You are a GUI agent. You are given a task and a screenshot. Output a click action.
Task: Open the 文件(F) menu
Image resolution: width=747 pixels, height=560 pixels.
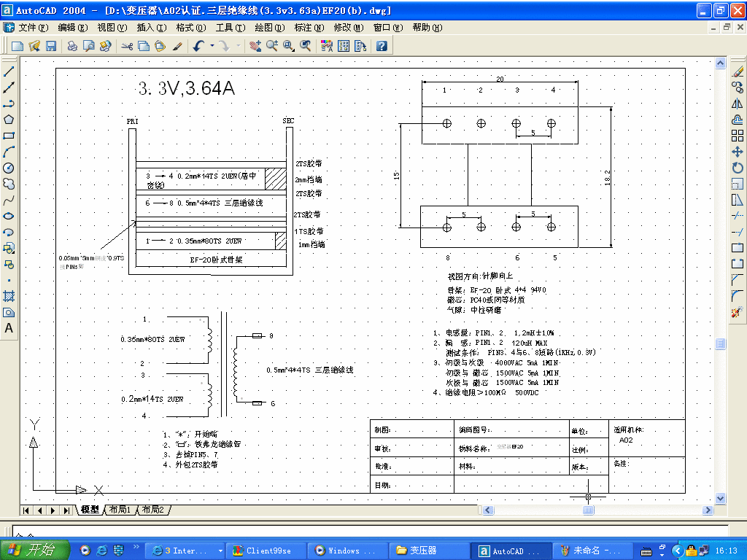[34, 28]
